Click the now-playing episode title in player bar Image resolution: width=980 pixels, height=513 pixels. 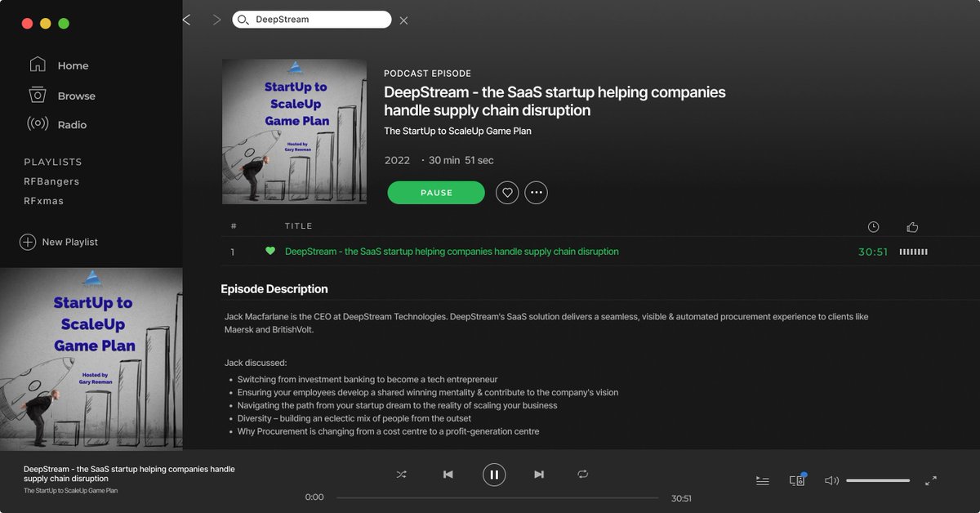(x=129, y=474)
